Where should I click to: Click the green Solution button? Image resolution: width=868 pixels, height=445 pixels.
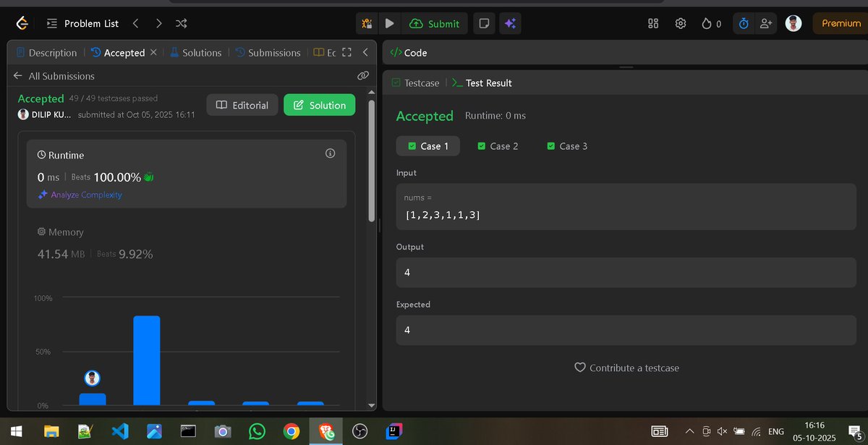coord(320,105)
